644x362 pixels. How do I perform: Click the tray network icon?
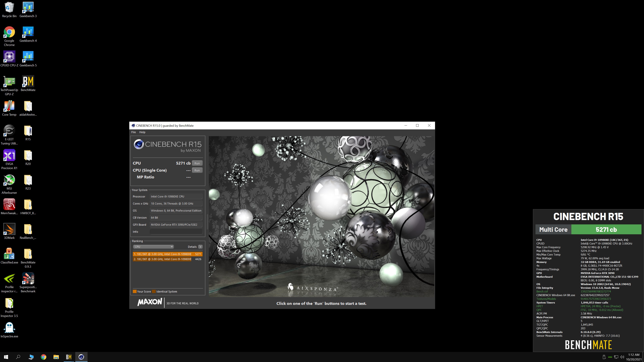(616, 357)
